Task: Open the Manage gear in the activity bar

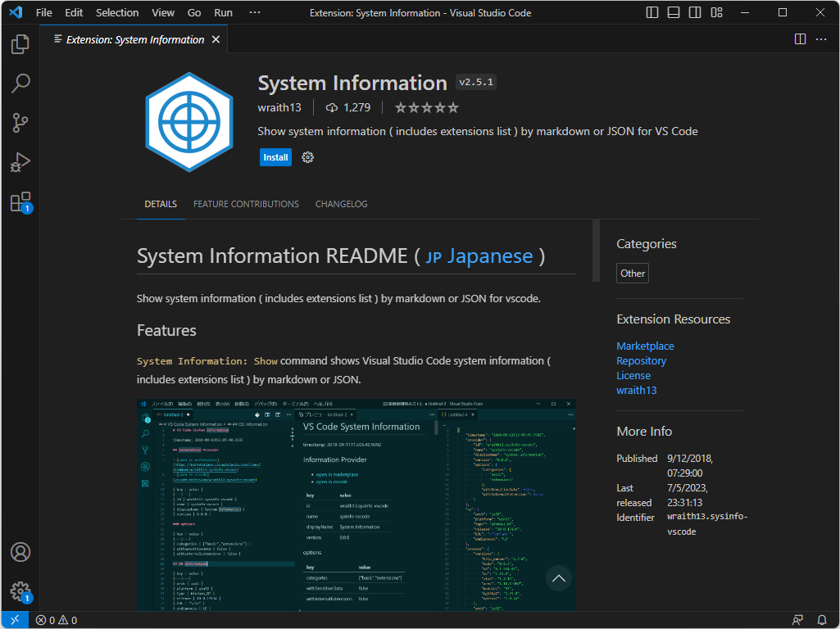Action: [20, 591]
